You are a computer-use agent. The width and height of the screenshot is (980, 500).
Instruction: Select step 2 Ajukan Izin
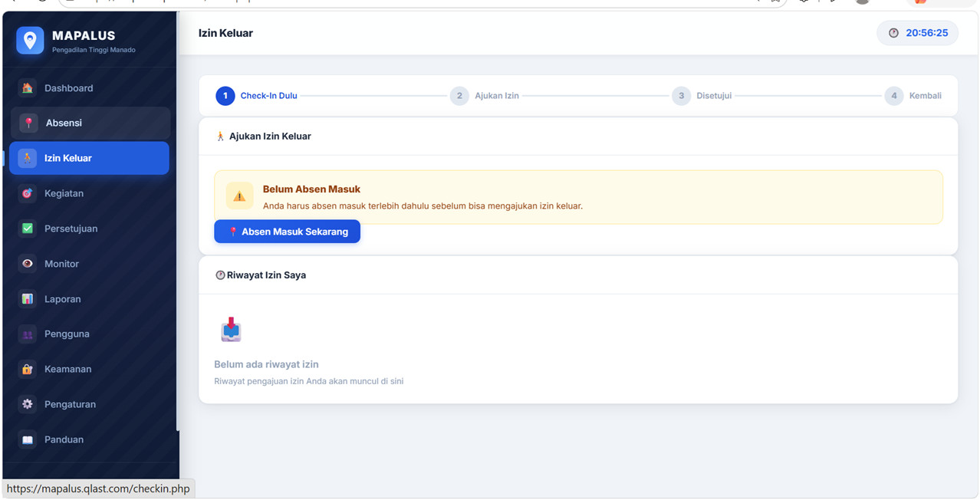[485, 96]
